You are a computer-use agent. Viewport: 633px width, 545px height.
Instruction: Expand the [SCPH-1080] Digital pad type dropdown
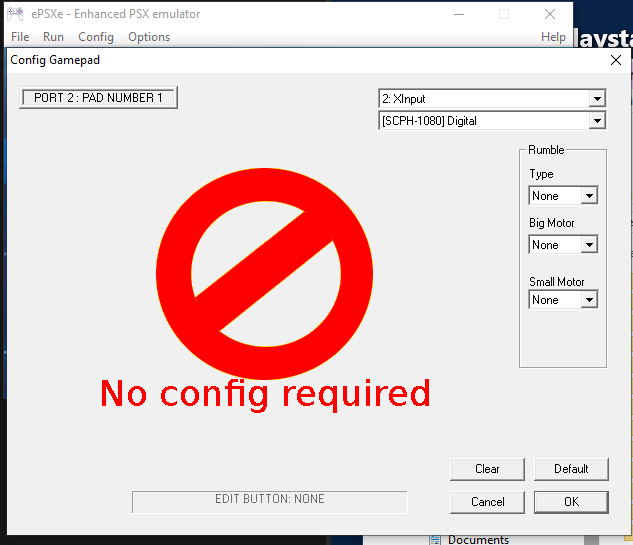pyautogui.click(x=597, y=121)
